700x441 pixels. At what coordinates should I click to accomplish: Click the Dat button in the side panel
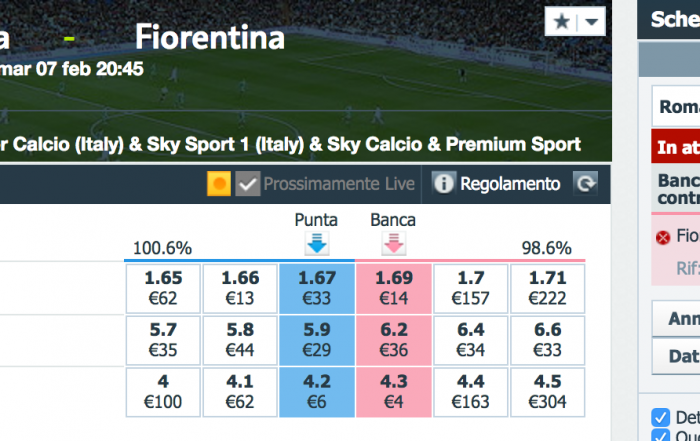(x=676, y=356)
